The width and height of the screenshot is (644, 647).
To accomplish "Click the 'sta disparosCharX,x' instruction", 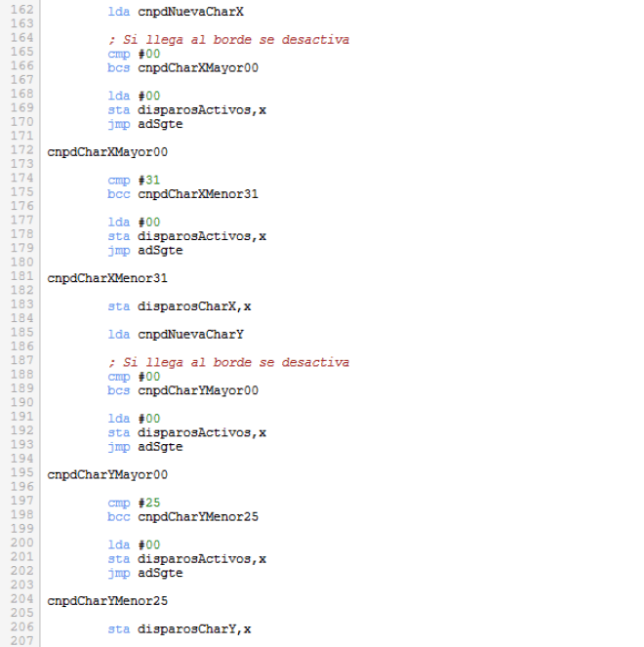I will (x=180, y=306).
